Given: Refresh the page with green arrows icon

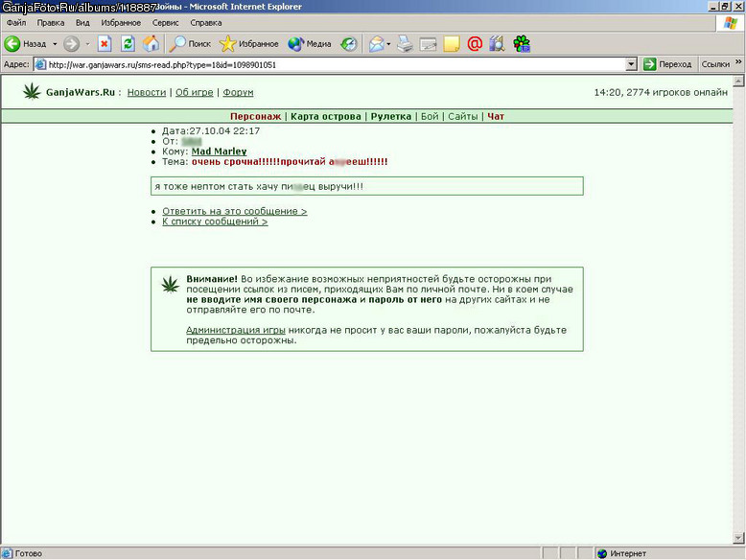Looking at the screenshot, I should point(128,44).
